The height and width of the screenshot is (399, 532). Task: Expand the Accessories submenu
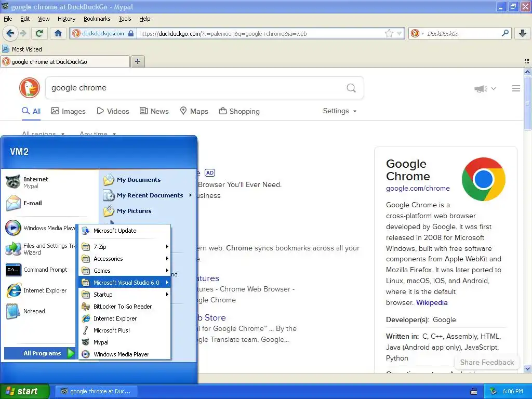[125, 259]
